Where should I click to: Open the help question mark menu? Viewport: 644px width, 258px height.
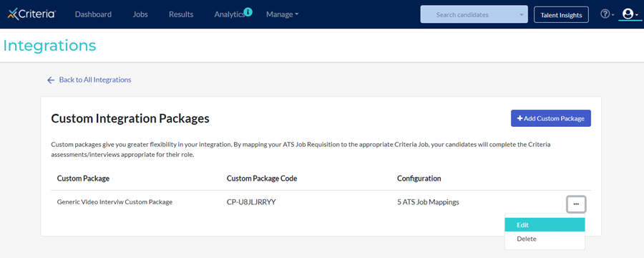[x=605, y=14]
